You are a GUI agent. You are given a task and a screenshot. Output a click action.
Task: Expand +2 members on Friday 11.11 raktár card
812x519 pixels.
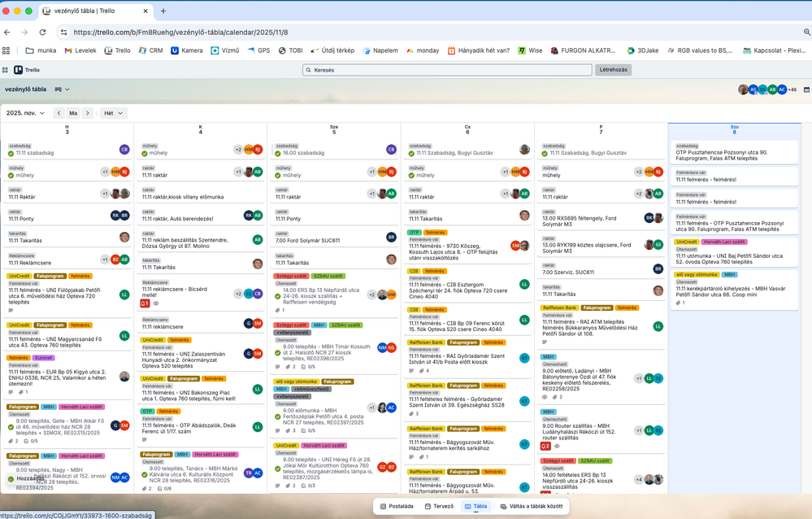(639, 194)
